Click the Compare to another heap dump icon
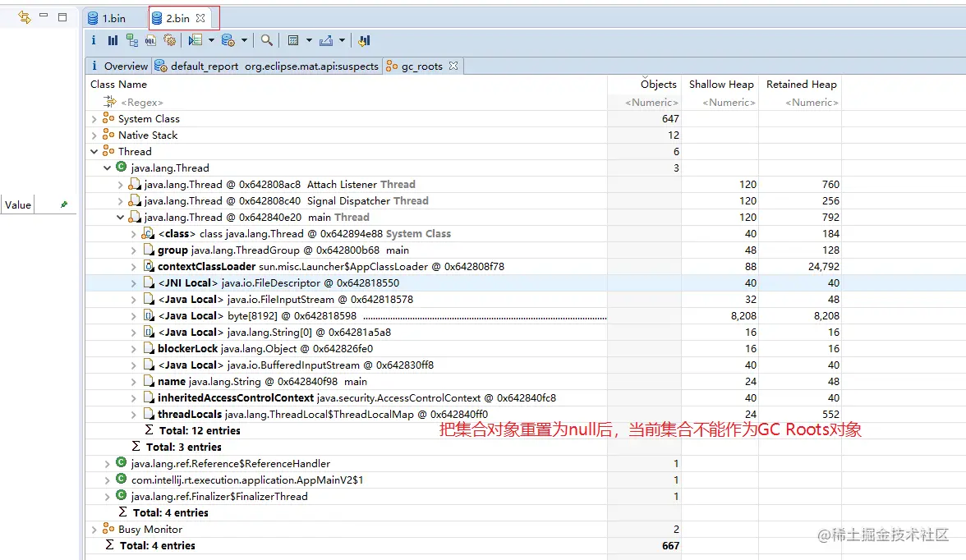The height and width of the screenshot is (560, 966). [364, 40]
